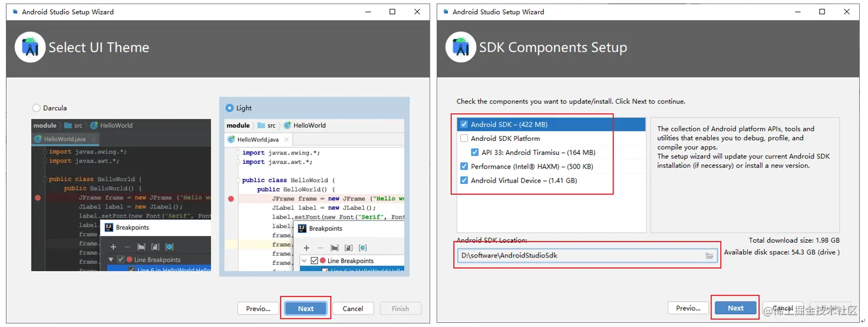Click the Darcula theme preview thumbnail
868x327 pixels.
click(x=121, y=195)
